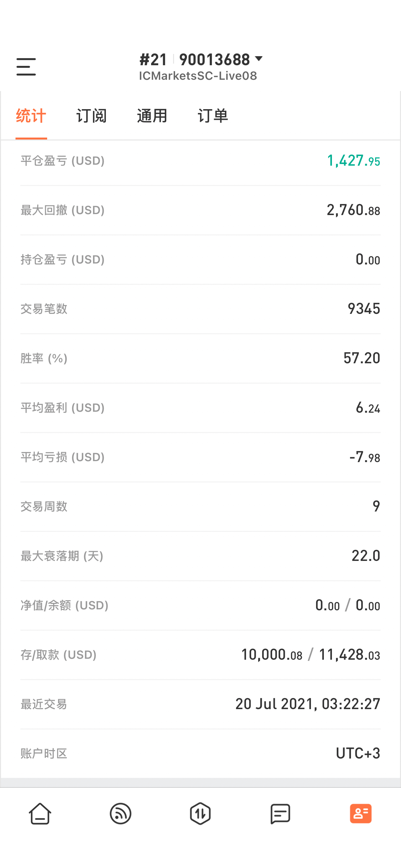Select the 最大回撤 (USD) row

point(200,210)
